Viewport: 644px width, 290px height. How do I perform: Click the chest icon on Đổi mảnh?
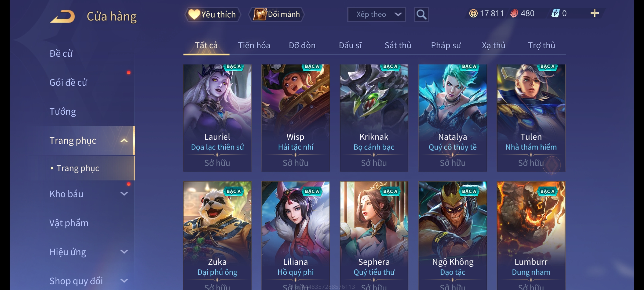[x=260, y=14]
